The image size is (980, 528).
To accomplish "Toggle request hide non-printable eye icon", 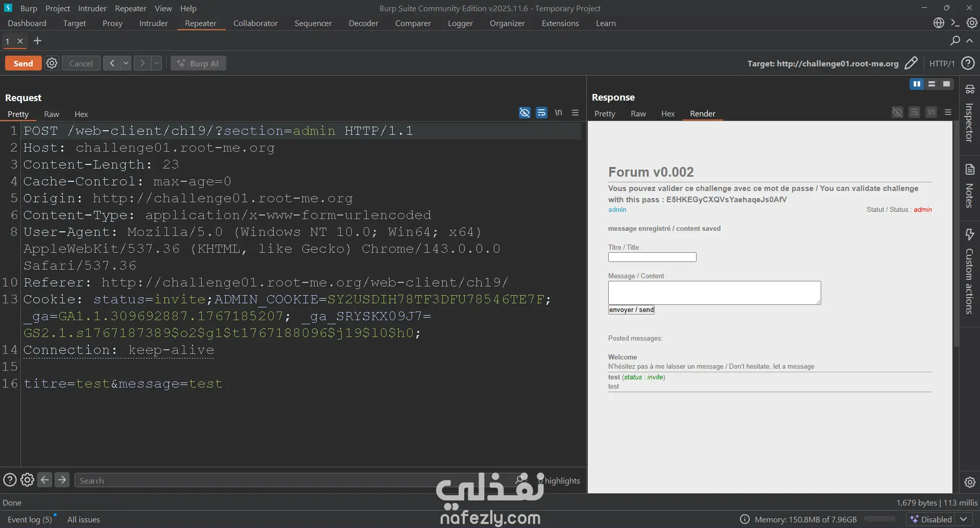I will tap(524, 112).
